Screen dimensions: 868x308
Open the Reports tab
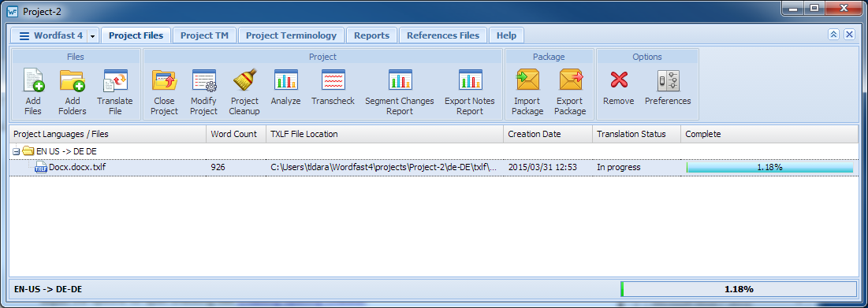coord(371,35)
